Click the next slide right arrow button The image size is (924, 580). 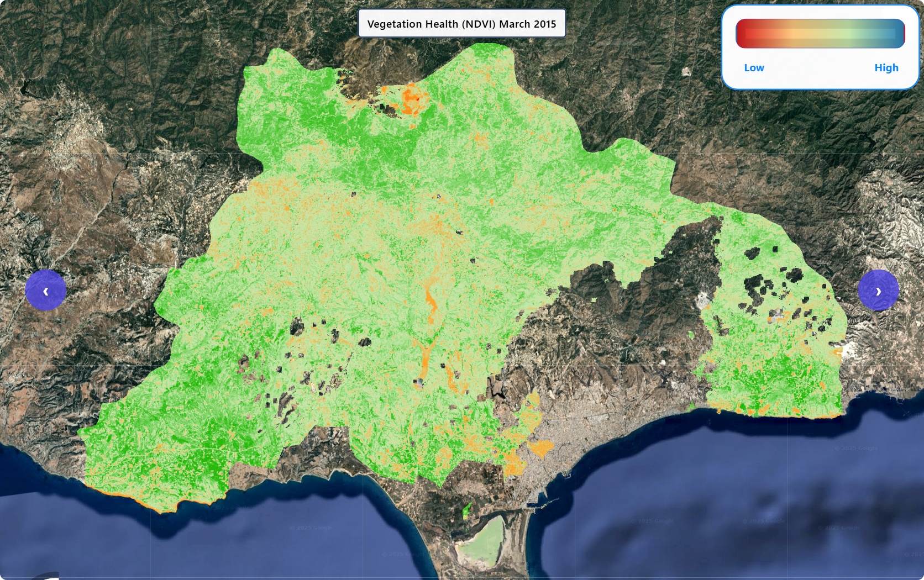click(878, 291)
